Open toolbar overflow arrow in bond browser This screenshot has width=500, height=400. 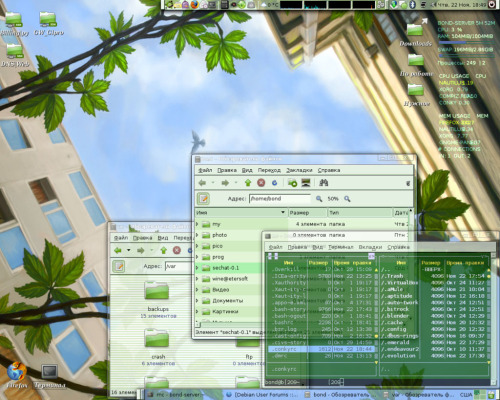tap(408, 183)
